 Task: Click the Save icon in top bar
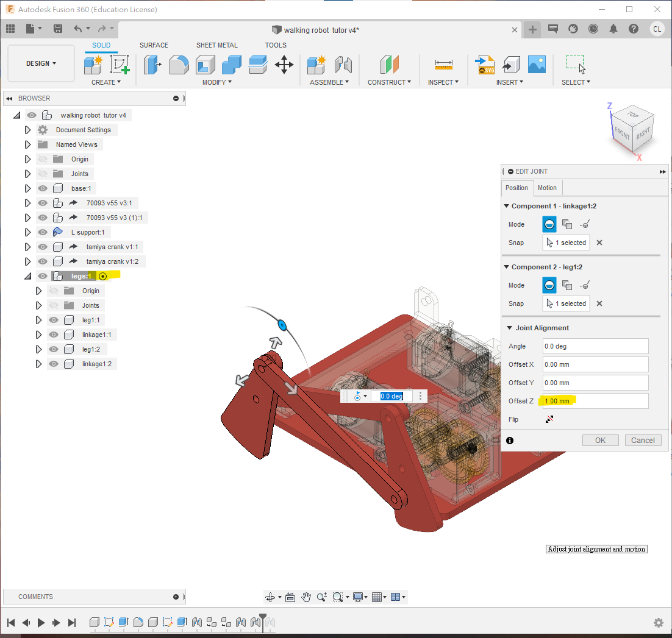click(x=58, y=29)
